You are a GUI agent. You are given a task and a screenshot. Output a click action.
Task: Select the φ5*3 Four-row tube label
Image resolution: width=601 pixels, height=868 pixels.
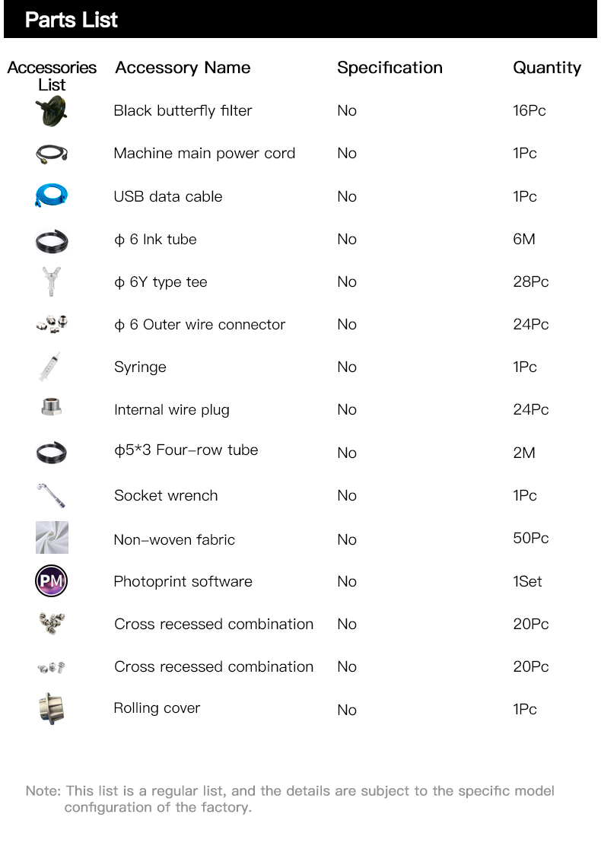pyautogui.click(x=186, y=450)
